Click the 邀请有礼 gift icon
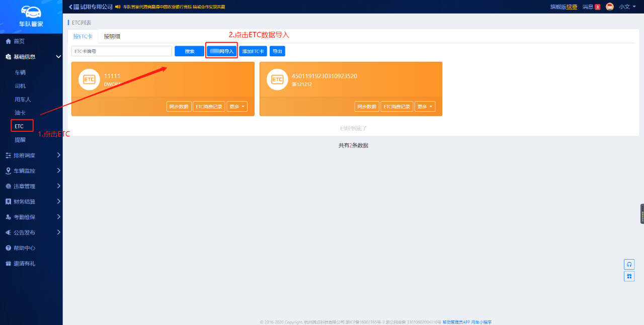The image size is (644, 325). [x=8, y=264]
